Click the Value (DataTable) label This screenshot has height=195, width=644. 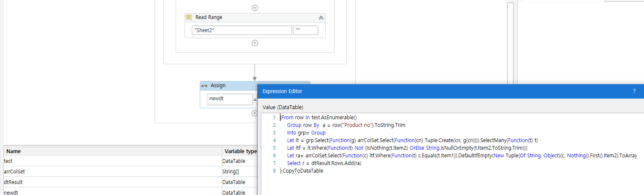[283, 107]
